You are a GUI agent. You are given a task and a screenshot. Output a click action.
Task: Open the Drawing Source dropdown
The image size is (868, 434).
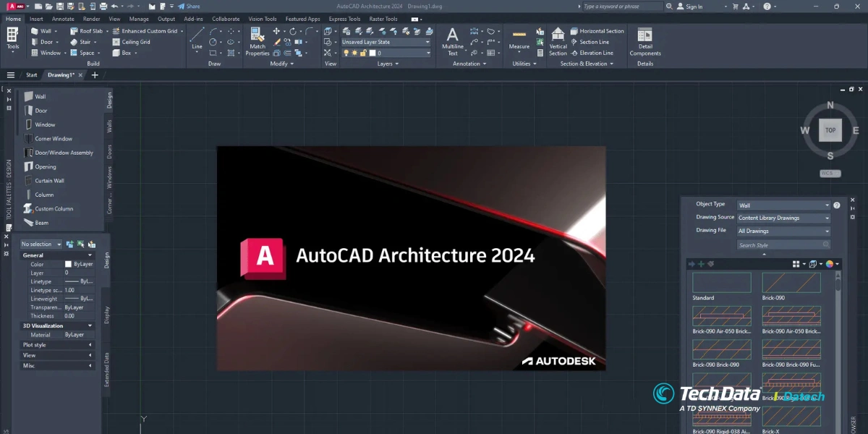click(x=783, y=218)
